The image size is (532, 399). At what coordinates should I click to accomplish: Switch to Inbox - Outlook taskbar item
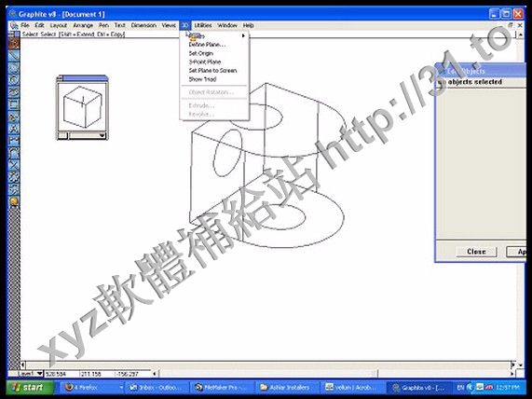pyautogui.click(x=157, y=387)
